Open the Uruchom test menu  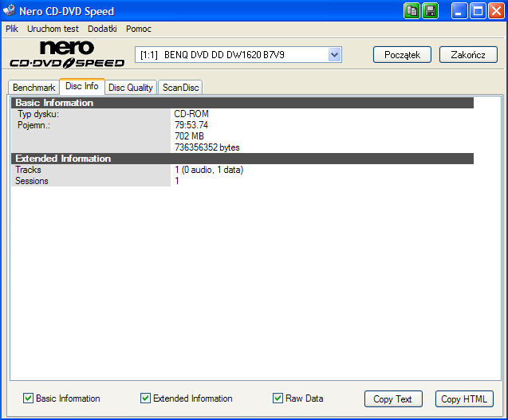tap(53, 29)
